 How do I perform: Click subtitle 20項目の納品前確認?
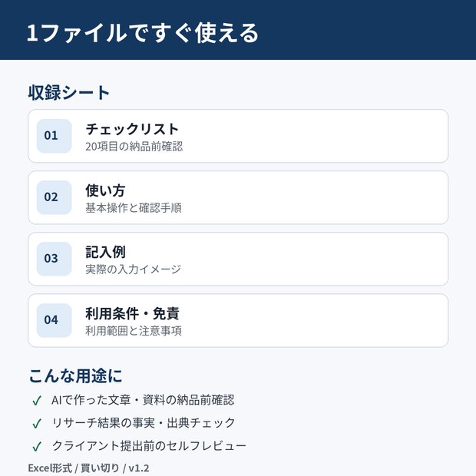point(134,147)
